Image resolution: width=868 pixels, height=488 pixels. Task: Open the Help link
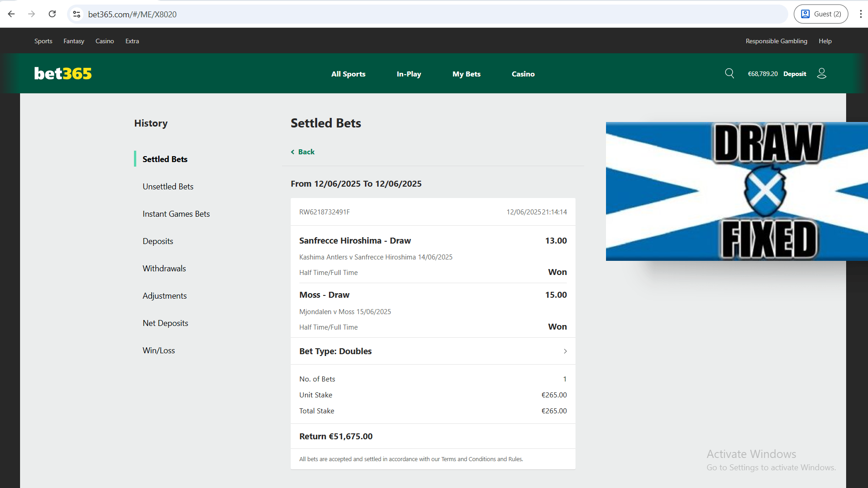[825, 41]
